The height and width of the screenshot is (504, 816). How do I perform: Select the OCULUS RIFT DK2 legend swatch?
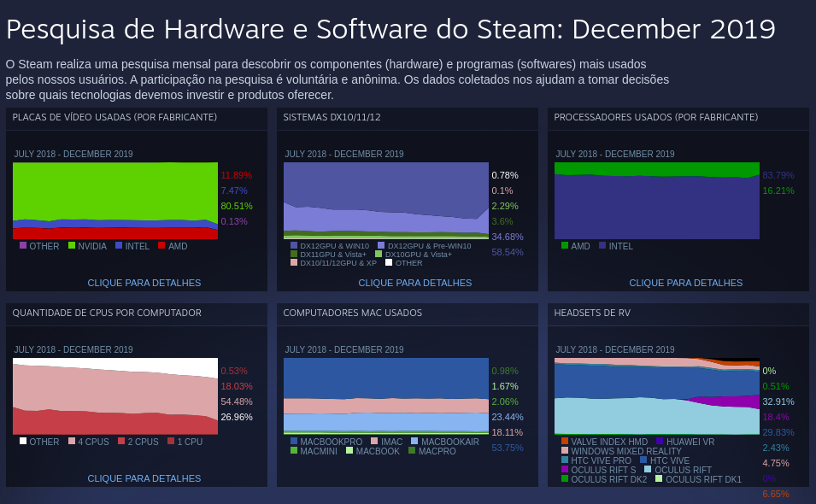(x=565, y=478)
